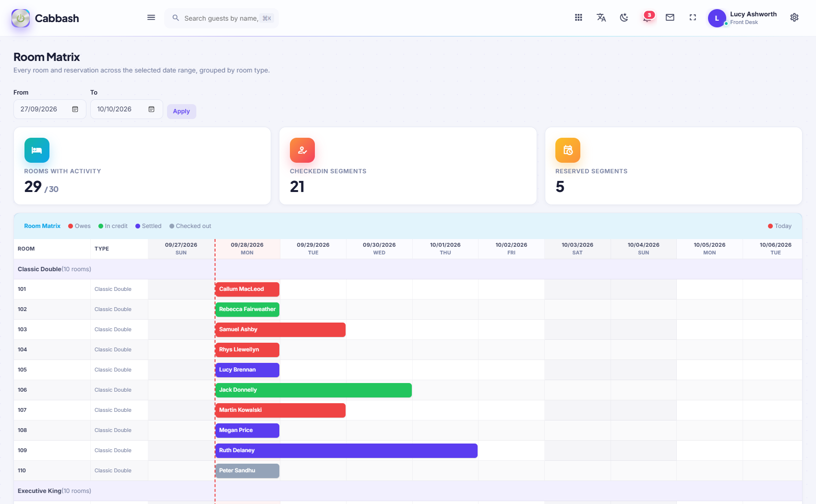
Task: Toggle dark mode moon icon
Action: [x=624, y=18]
